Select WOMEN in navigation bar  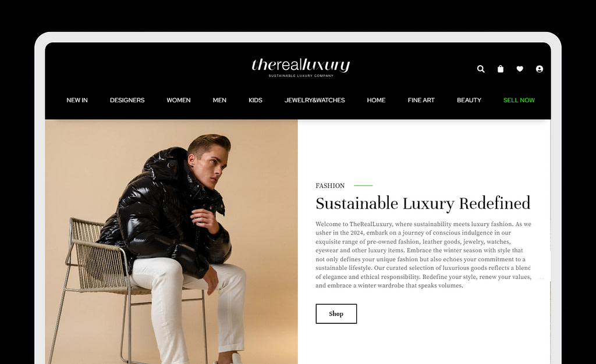tap(179, 100)
